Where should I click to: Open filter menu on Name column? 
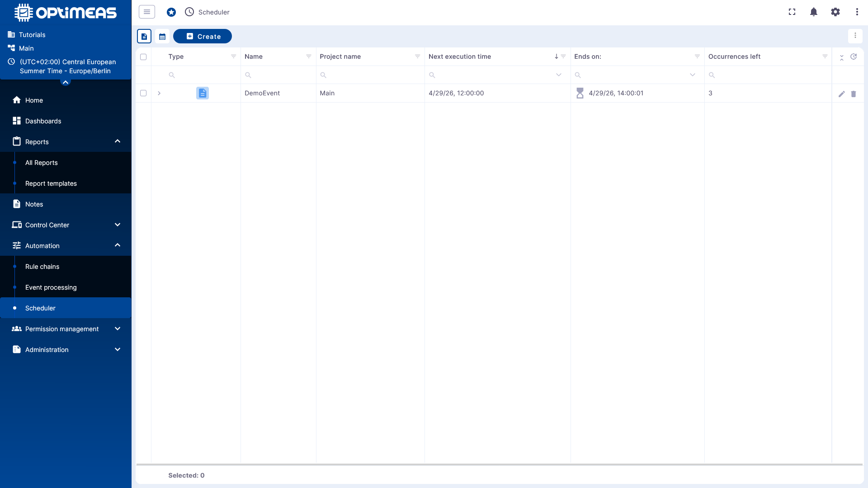coord(309,56)
